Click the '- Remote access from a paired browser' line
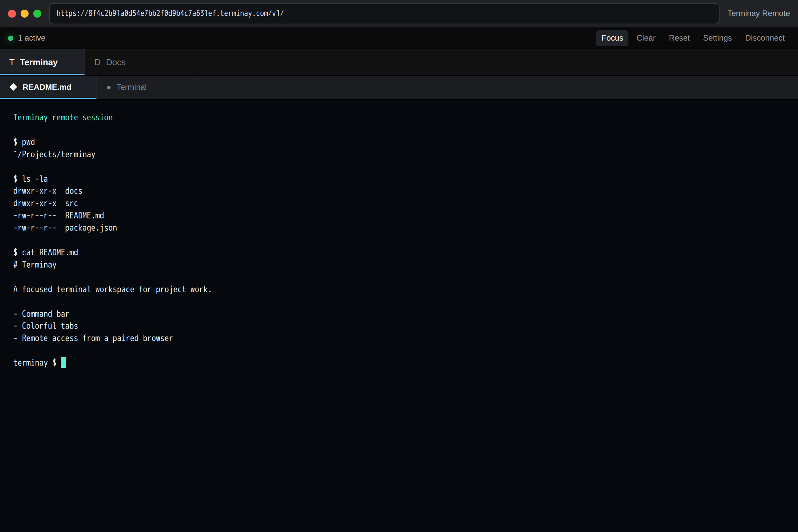798x532 pixels. click(x=93, y=338)
